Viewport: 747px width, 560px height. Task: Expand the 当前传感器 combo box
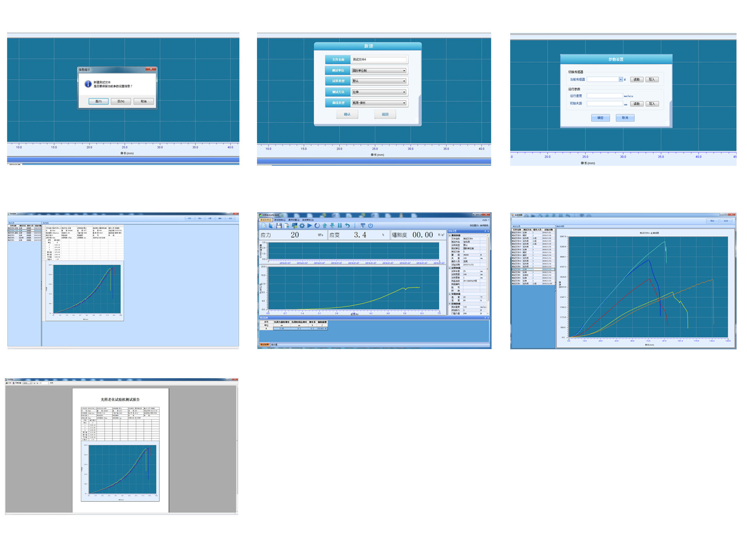point(620,80)
